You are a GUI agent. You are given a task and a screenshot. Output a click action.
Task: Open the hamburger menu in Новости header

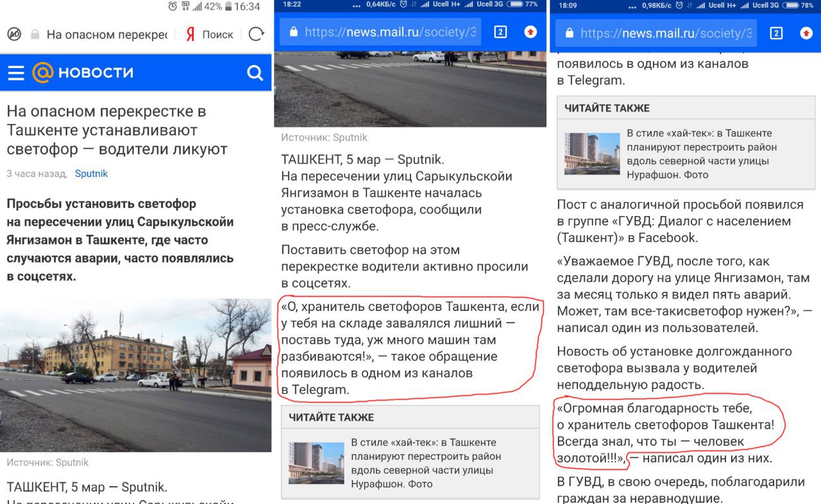15,73
